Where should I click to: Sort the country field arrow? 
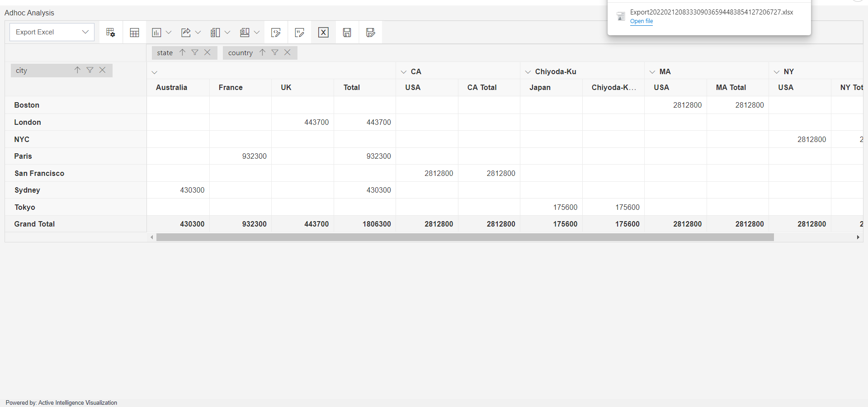(262, 52)
